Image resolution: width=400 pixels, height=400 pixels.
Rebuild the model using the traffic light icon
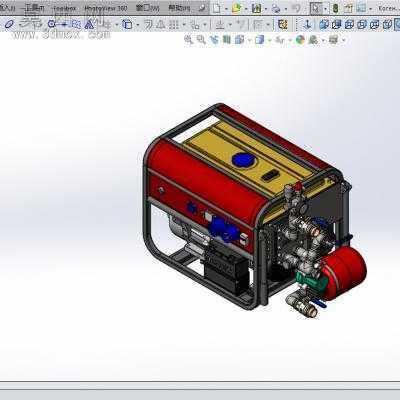336,8
